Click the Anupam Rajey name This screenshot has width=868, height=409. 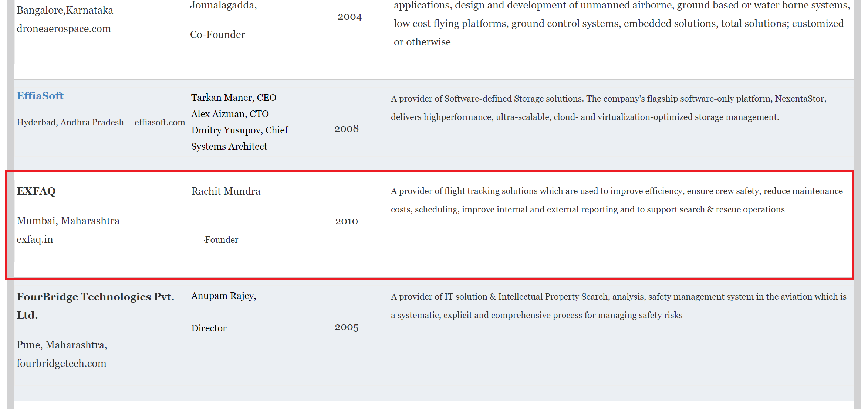[223, 296]
